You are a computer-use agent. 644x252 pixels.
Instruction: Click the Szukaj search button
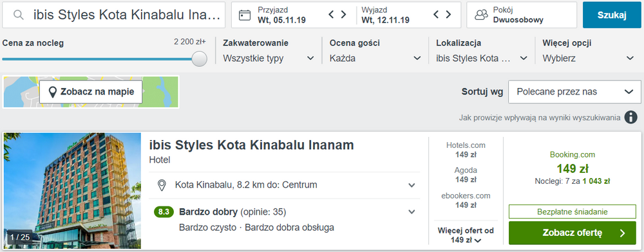click(612, 15)
